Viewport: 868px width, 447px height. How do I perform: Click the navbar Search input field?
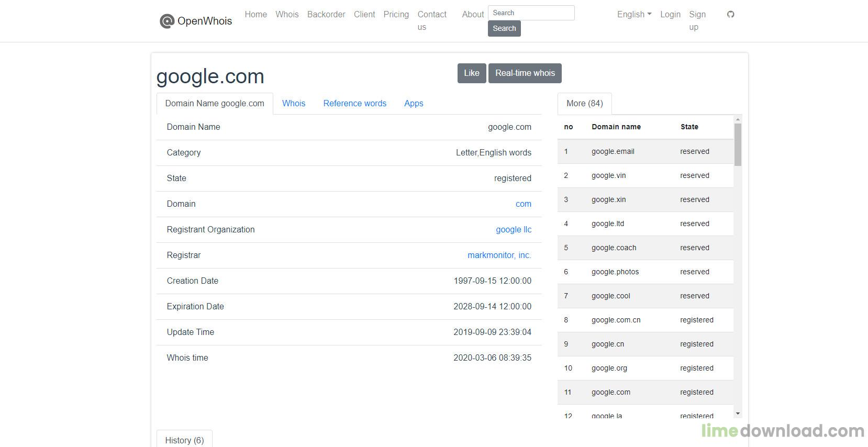pyautogui.click(x=531, y=13)
